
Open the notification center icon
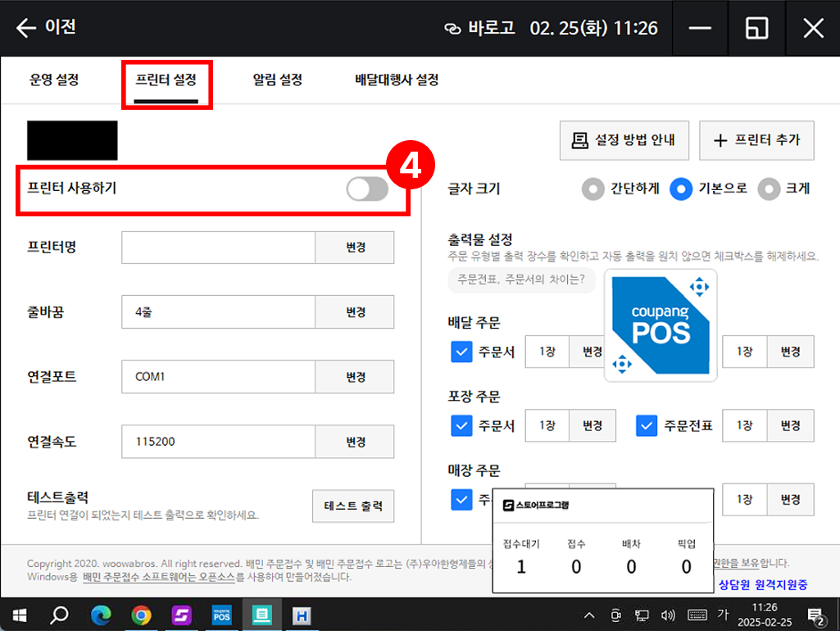click(x=815, y=615)
